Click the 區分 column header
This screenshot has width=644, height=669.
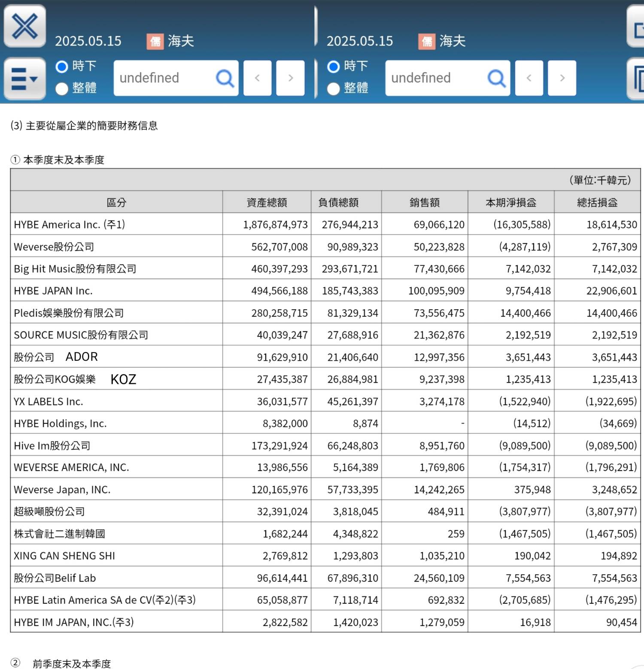[116, 202]
